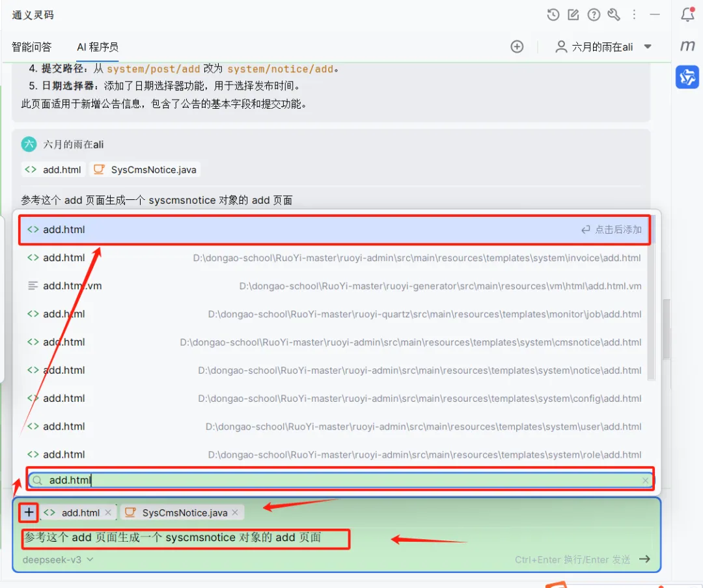This screenshot has height=588, width=703.
Task: Click system/post/add code text
Action: [x=154, y=68]
